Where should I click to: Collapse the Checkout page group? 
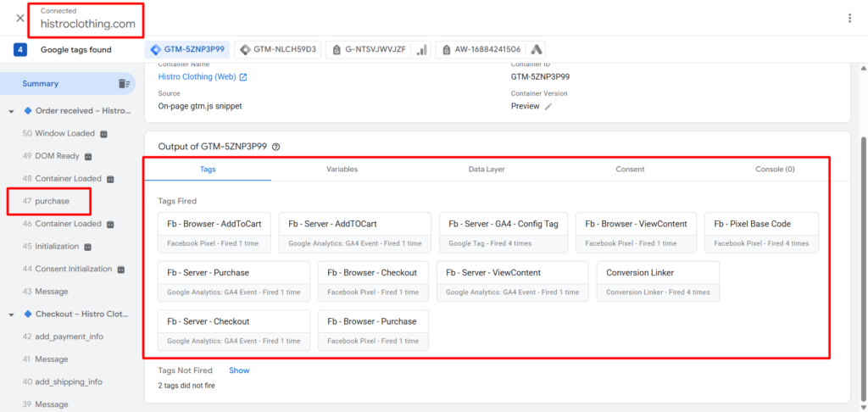click(x=12, y=314)
